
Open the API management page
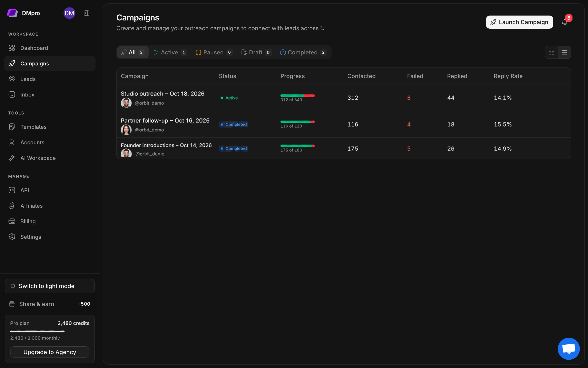tap(50, 190)
